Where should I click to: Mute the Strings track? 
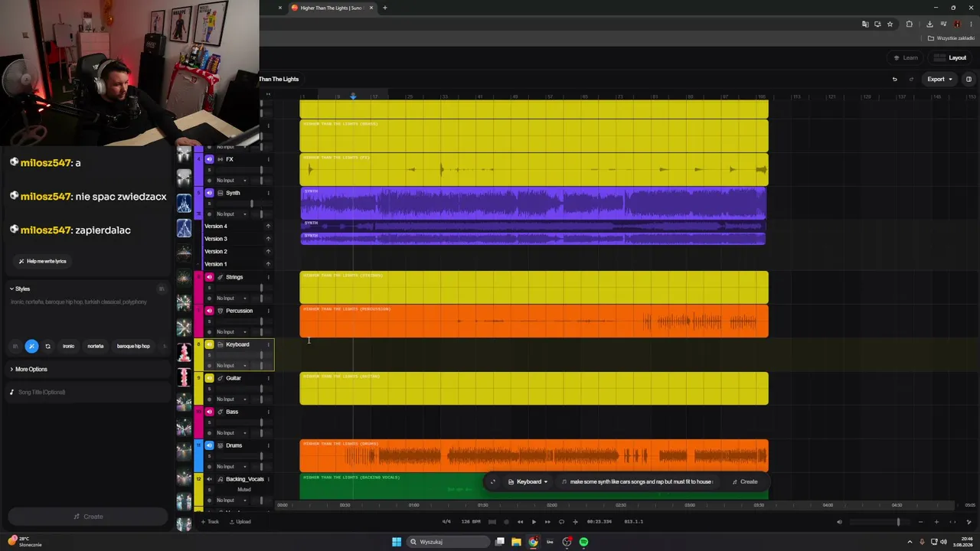pyautogui.click(x=209, y=277)
